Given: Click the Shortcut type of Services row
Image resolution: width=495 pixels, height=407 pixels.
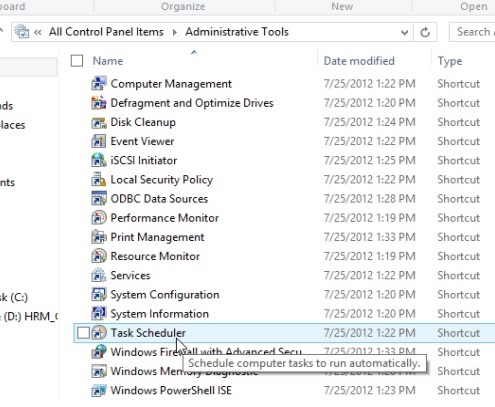Looking at the screenshot, I should (459, 276).
